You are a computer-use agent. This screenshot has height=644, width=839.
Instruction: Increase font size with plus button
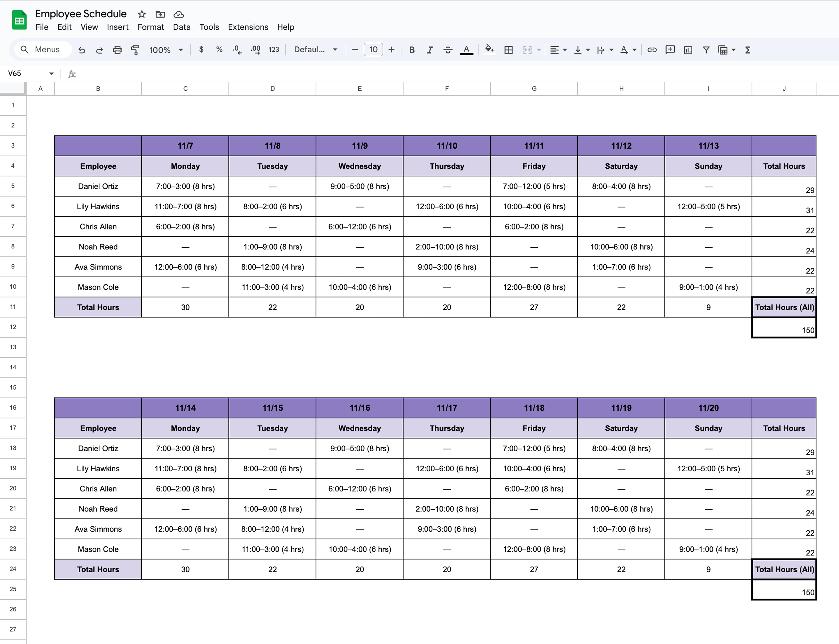pyautogui.click(x=391, y=50)
